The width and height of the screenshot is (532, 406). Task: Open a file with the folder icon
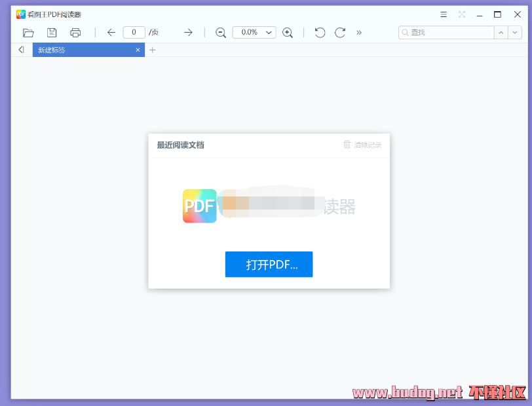28,33
